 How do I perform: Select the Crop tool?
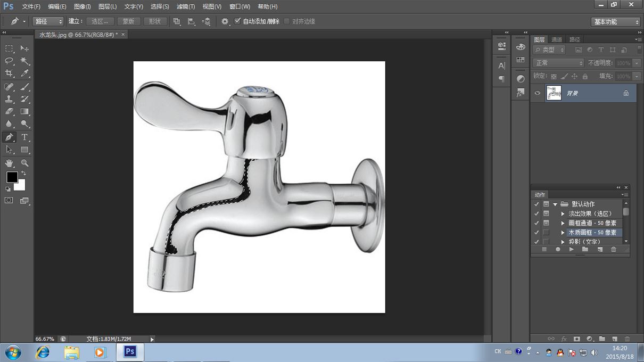(9, 73)
